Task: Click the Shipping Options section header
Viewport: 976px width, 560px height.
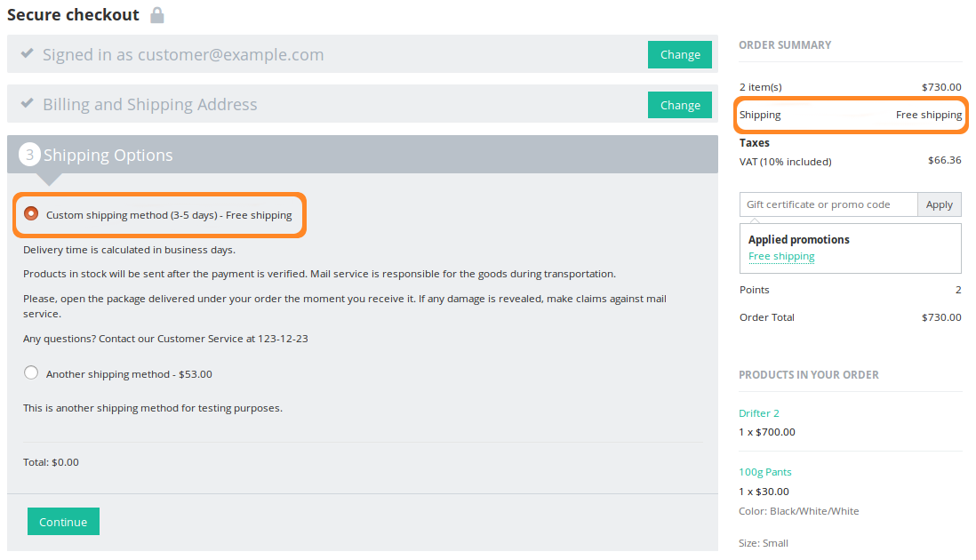Action: pyautogui.click(x=363, y=155)
